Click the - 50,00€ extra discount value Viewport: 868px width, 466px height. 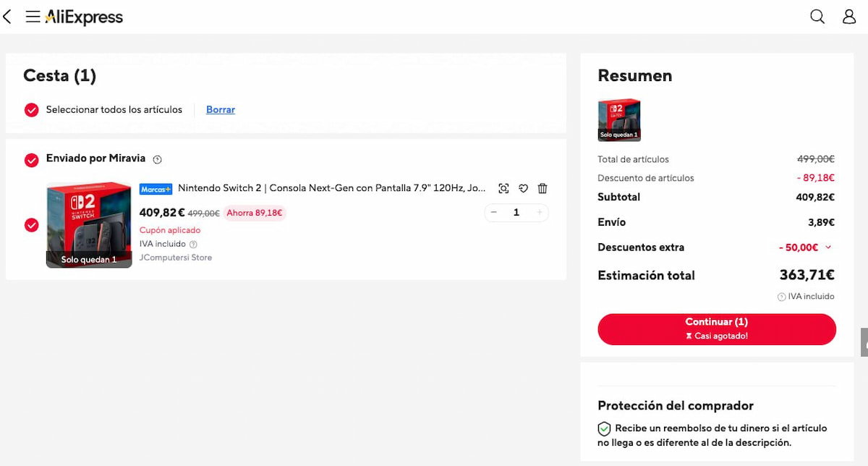[x=799, y=247]
